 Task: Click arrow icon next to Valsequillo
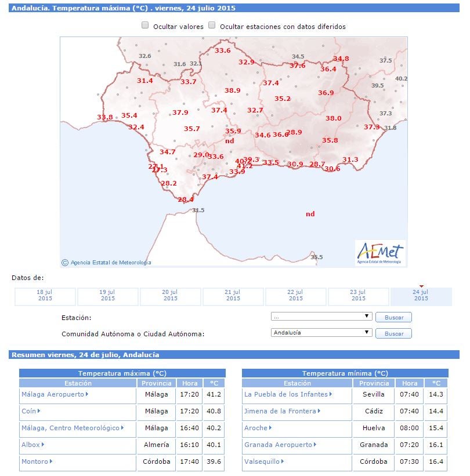(x=281, y=462)
